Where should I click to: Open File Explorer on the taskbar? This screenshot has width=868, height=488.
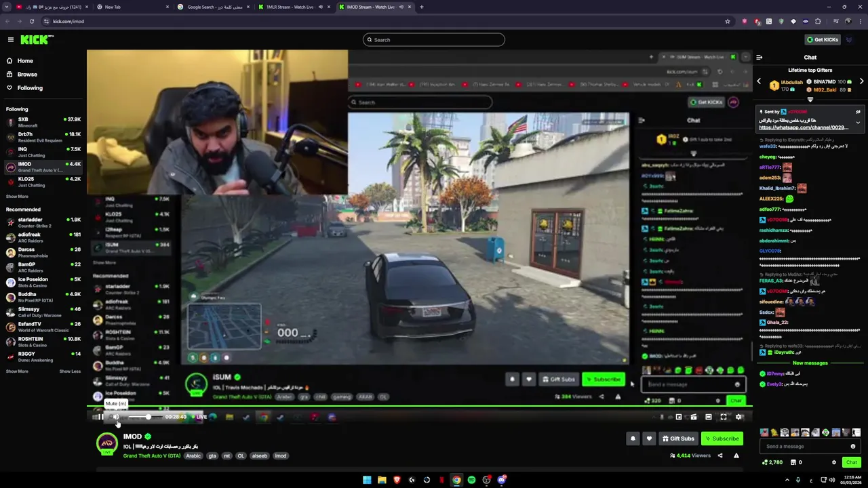382,480
